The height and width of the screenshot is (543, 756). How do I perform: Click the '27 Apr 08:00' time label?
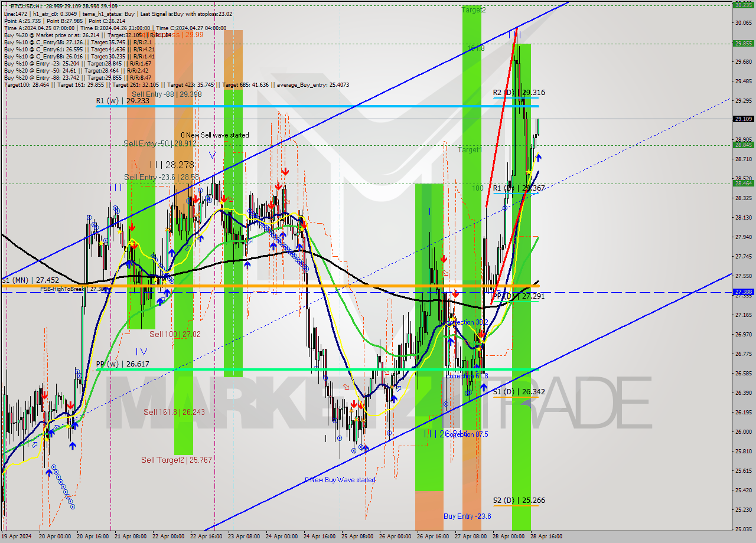(471, 537)
